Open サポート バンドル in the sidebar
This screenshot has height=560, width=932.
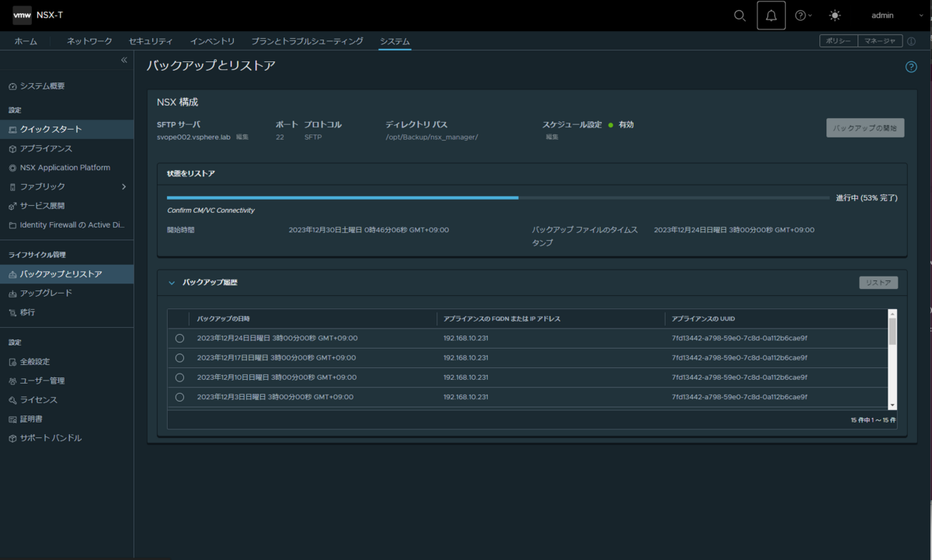50,438
